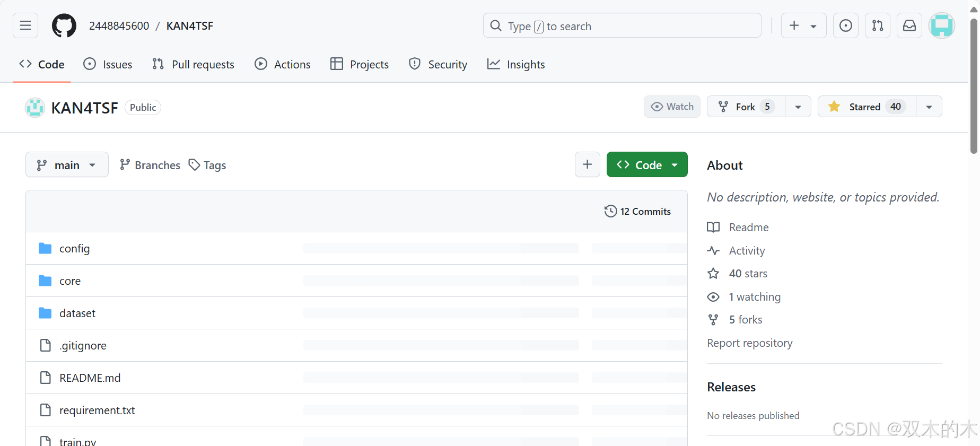Viewport: 980px width, 446px height.
Task: Open the main branch selector dropdown
Action: (x=67, y=165)
